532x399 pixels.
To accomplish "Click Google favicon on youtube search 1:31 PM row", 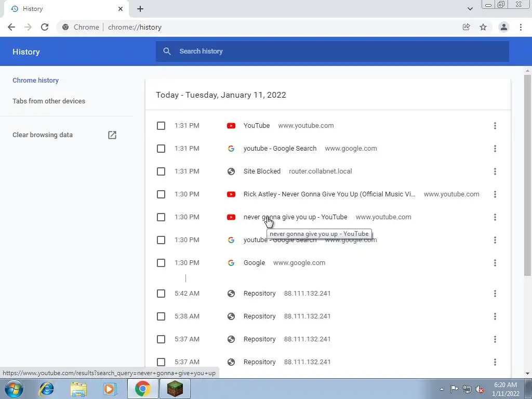I will pyautogui.click(x=231, y=149).
